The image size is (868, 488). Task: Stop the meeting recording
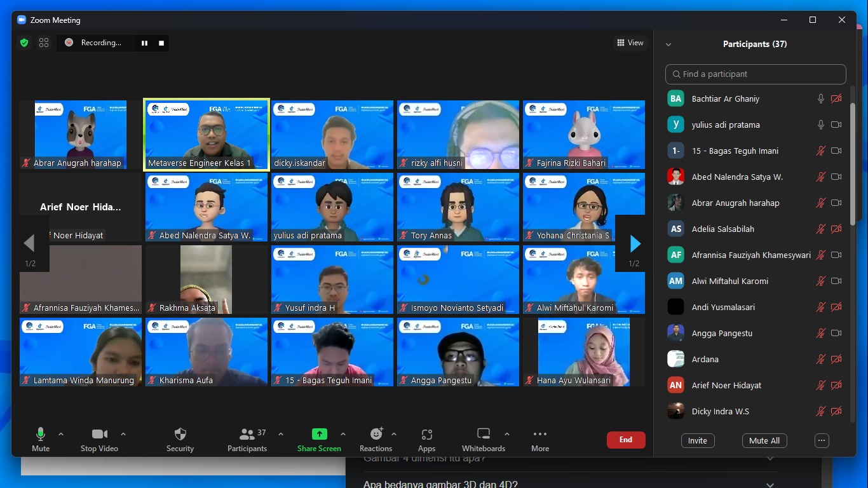click(161, 43)
